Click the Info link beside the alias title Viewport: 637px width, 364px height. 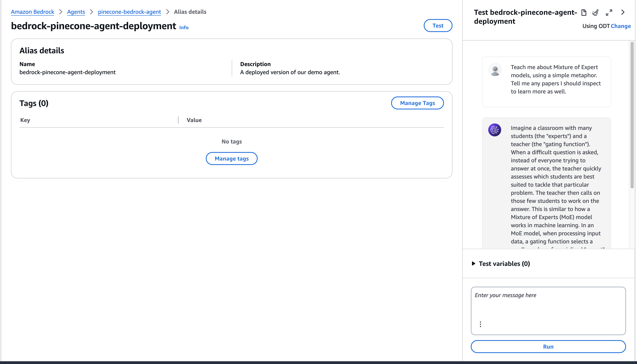point(184,28)
